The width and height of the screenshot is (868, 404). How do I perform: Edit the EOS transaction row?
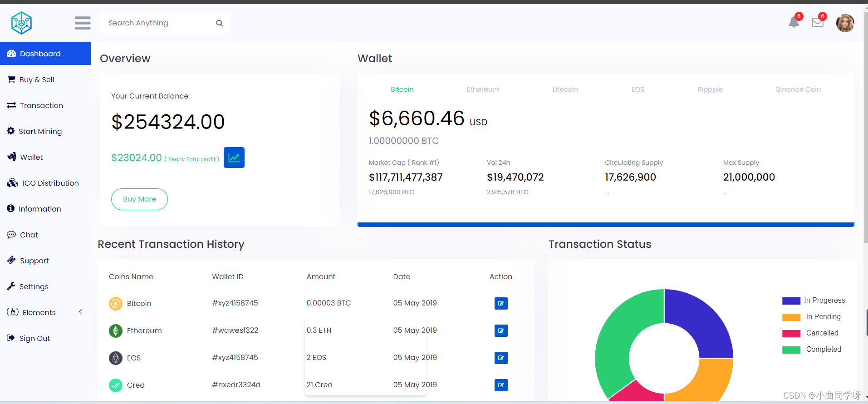501,358
